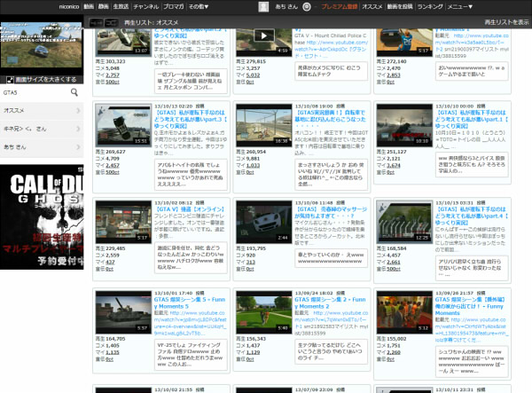Go to 生放送 in the top bar
532x393 pixels.
point(121,6)
